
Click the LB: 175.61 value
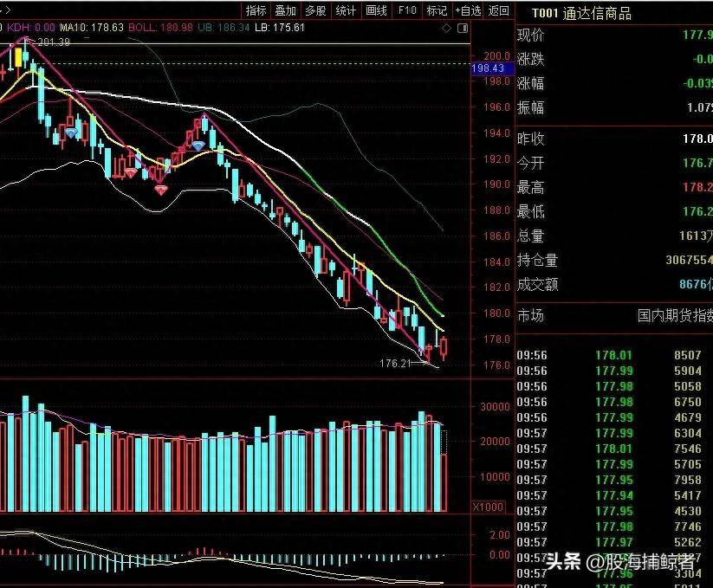click(279, 27)
